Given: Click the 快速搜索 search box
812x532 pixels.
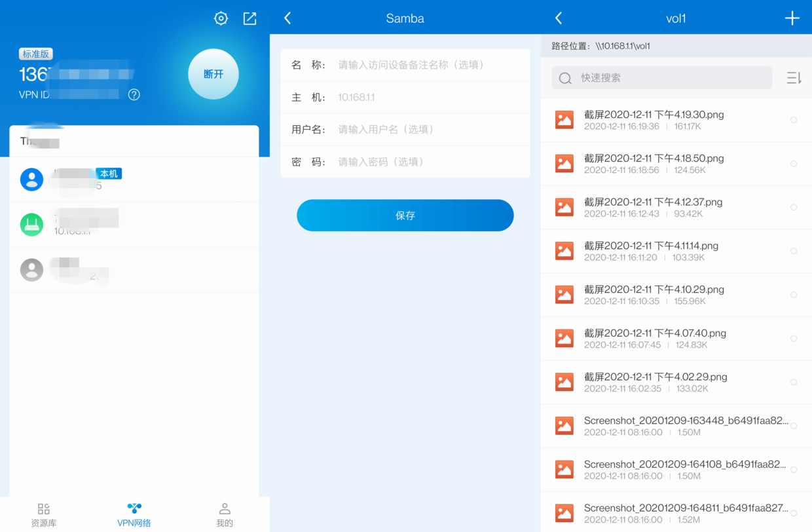Looking at the screenshot, I should pyautogui.click(x=661, y=78).
